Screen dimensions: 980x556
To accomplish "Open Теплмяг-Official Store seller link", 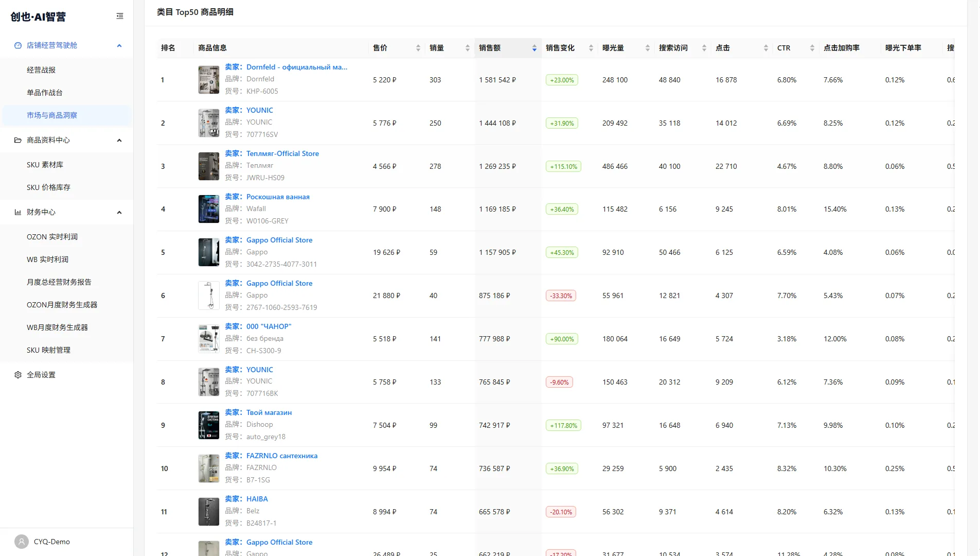I will click(272, 153).
